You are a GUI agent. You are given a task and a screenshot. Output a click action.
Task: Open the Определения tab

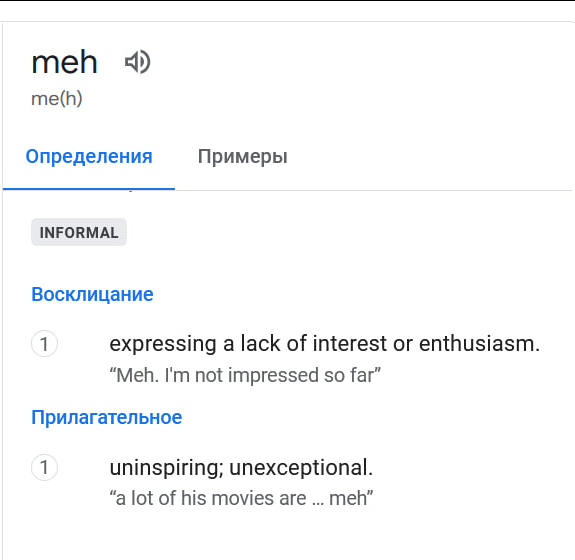click(x=89, y=157)
